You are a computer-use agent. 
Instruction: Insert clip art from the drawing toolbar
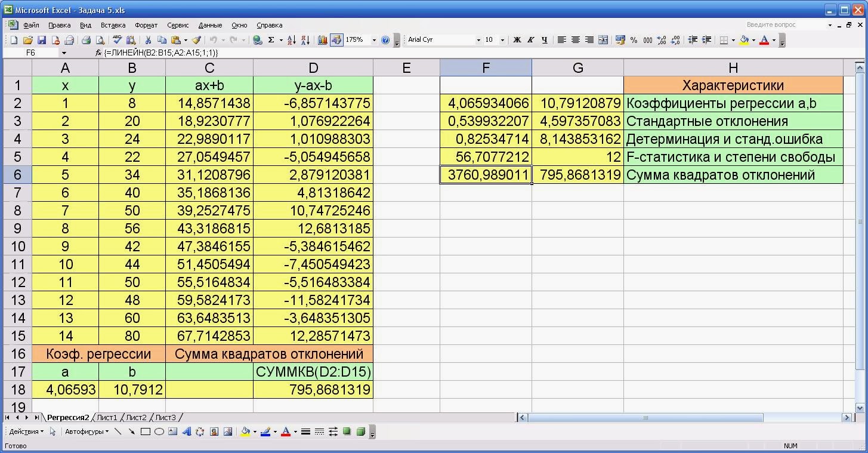click(x=214, y=432)
